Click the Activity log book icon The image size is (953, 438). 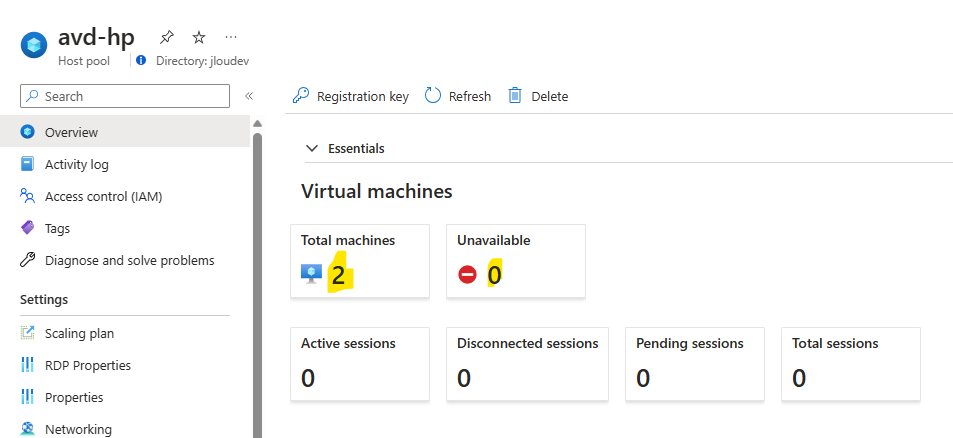tap(27, 164)
